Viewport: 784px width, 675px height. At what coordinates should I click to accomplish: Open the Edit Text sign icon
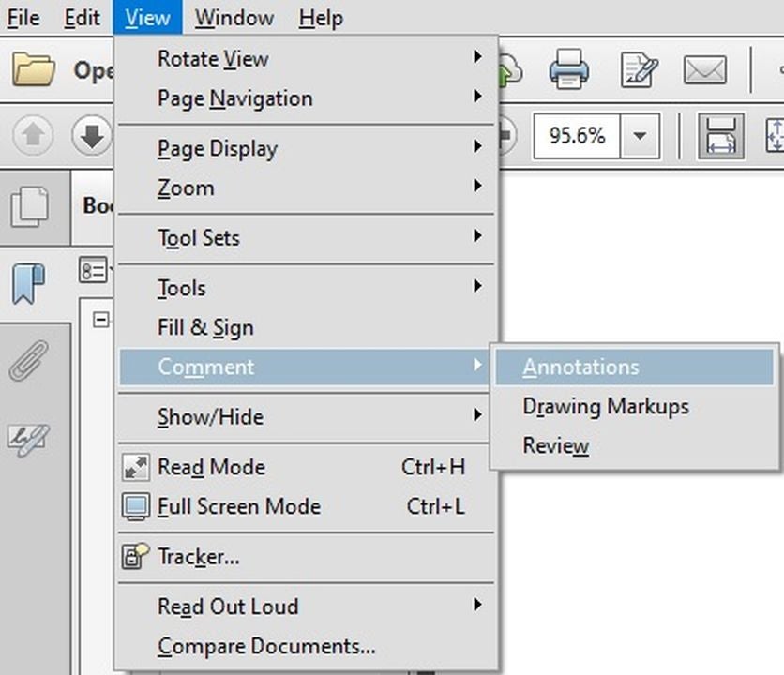(x=640, y=70)
